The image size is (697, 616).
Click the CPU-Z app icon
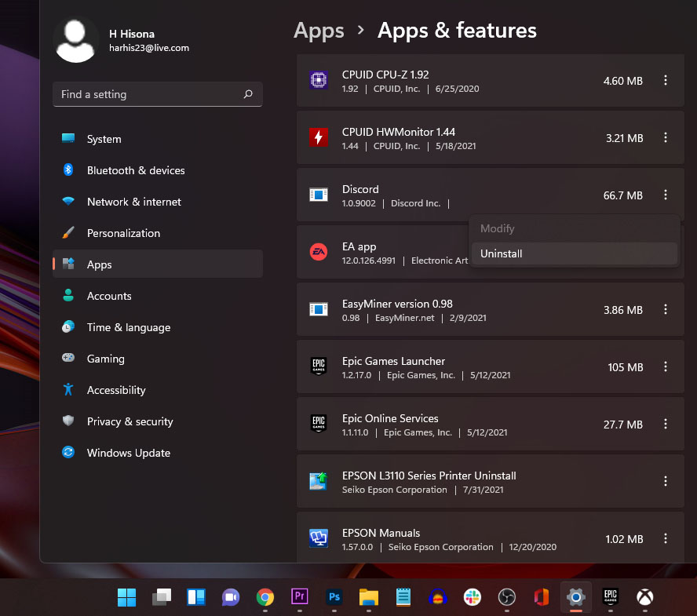coord(319,80)
